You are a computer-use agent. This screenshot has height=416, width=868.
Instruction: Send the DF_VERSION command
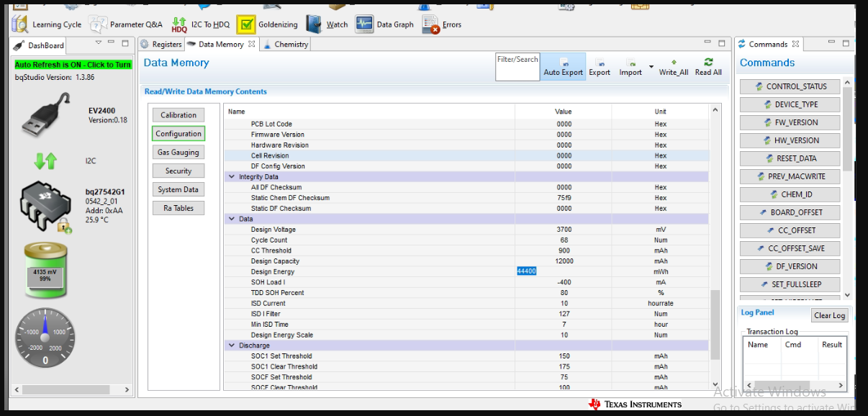[x=790, y=266]
